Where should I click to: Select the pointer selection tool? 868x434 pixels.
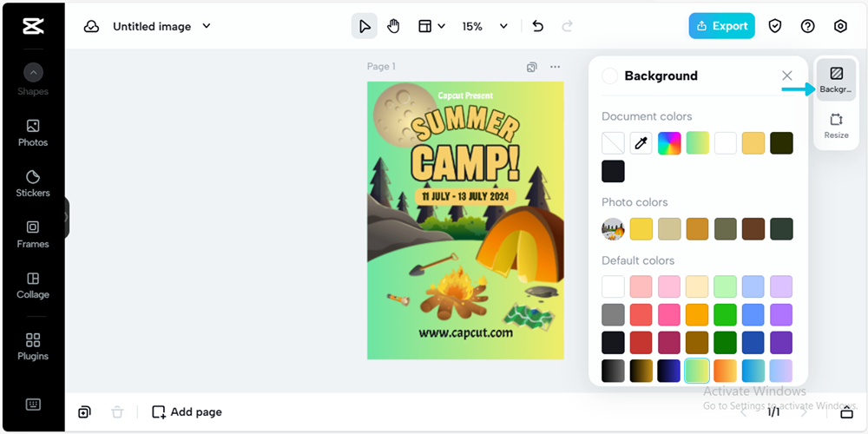(365, 26)
